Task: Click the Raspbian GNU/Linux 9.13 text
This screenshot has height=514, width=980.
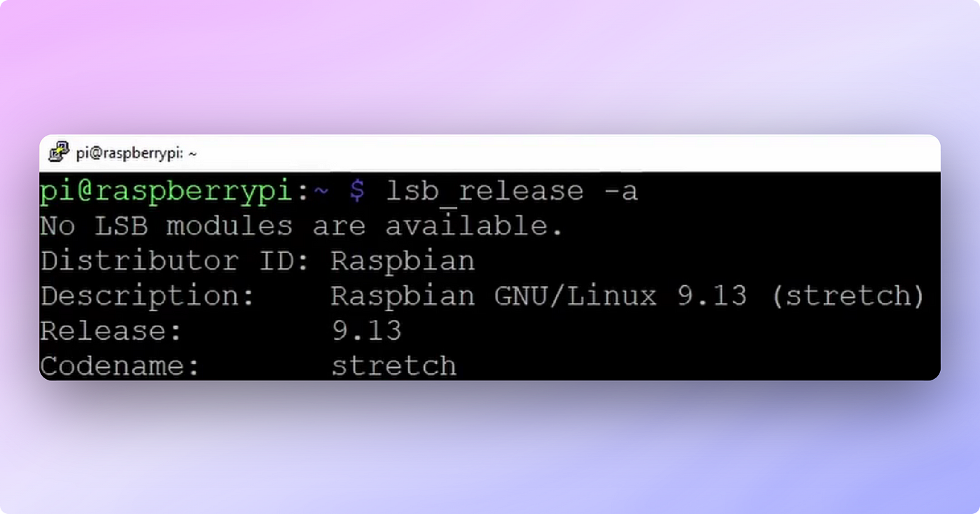Action: pyautogui.click(x=539, y=296)
